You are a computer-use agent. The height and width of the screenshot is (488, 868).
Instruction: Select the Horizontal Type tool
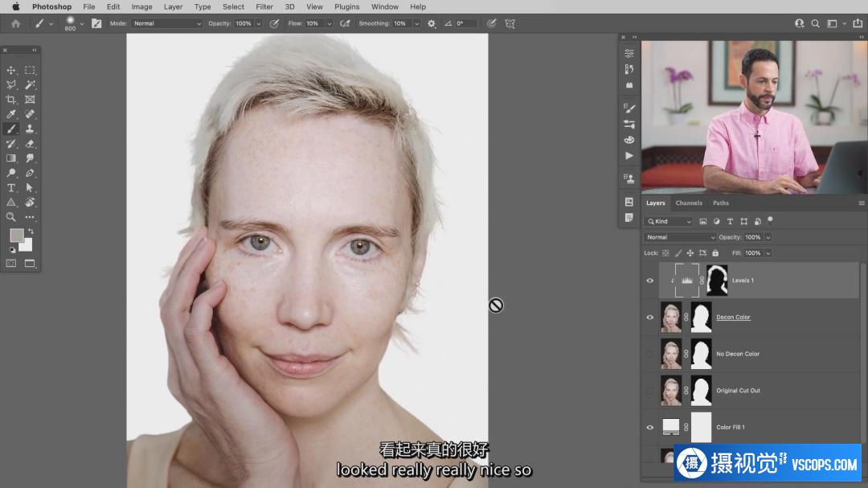pos(11,188)
